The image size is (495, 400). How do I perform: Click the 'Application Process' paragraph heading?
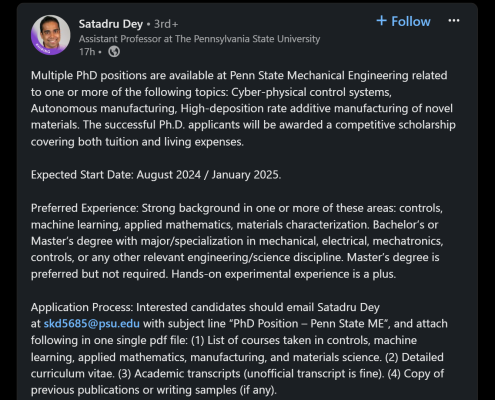(82, 307)
